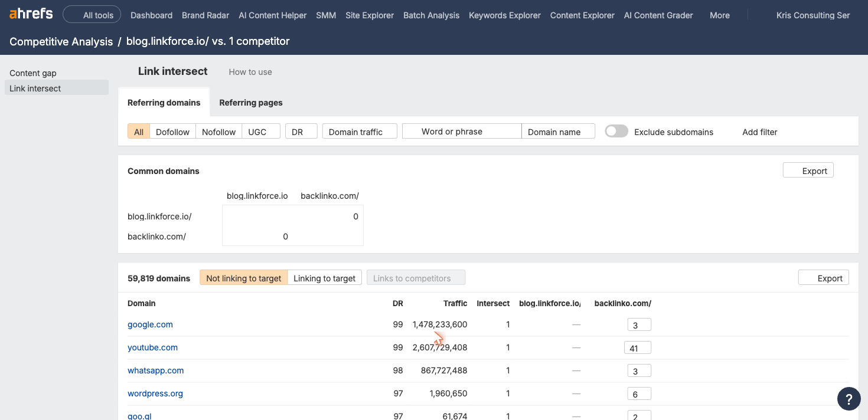Open AI Content Grader
868x420 pixels.
658,15
